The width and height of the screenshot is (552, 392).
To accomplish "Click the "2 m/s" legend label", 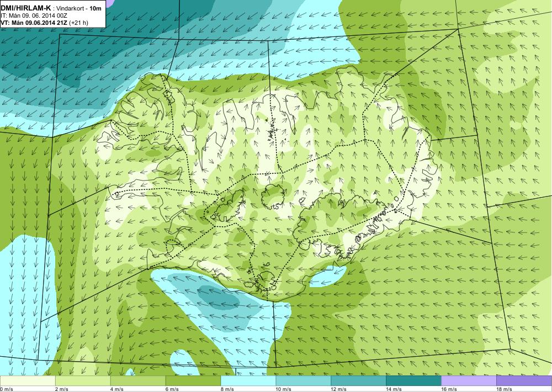I will (x=62, y=389).
